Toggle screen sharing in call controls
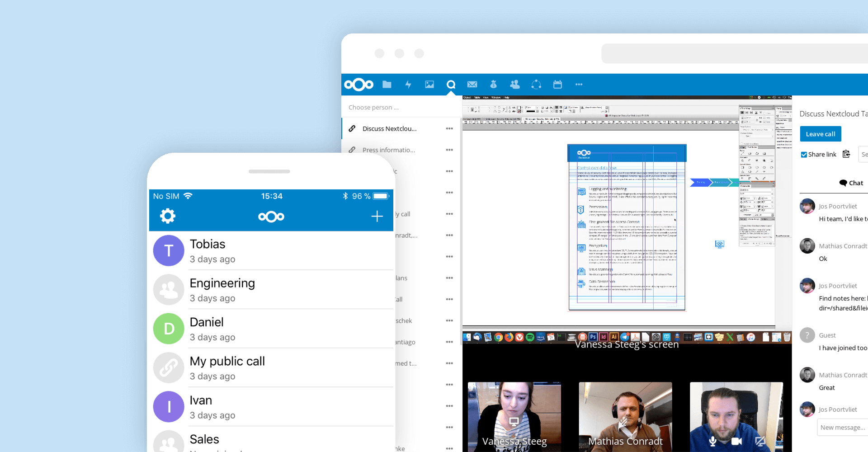868x452 pixels. point(760,441)
